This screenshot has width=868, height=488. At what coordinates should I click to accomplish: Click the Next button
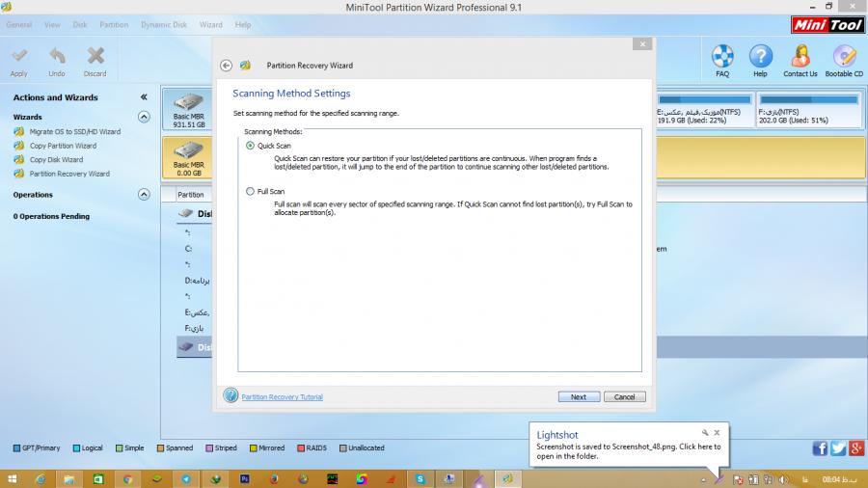pos(579,396)
